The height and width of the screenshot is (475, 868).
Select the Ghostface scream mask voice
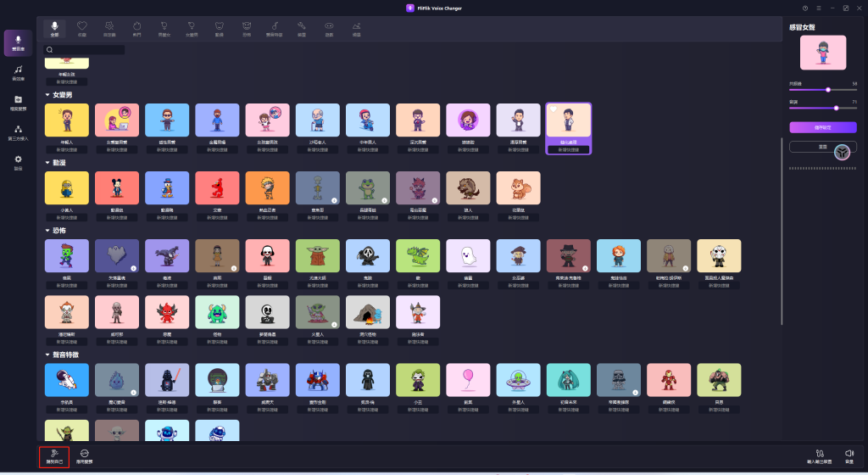click(x=368, y=256)
